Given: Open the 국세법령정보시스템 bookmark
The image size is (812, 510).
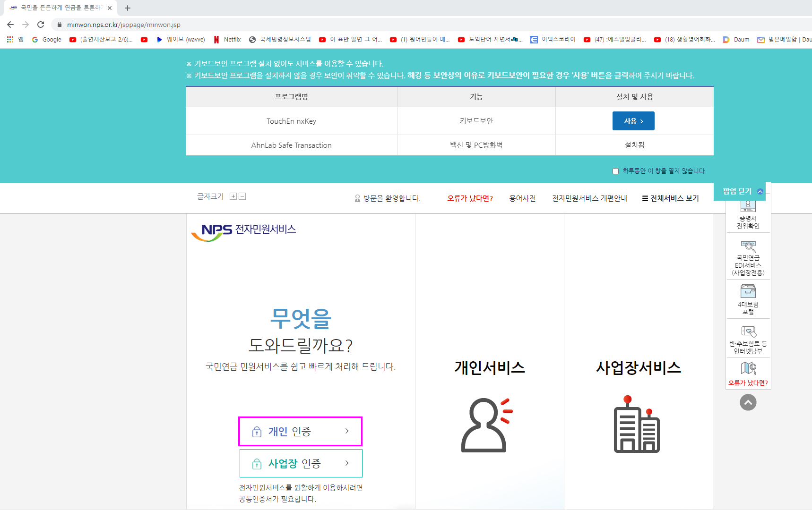Looking at the screenshot, I should (280, 40).
